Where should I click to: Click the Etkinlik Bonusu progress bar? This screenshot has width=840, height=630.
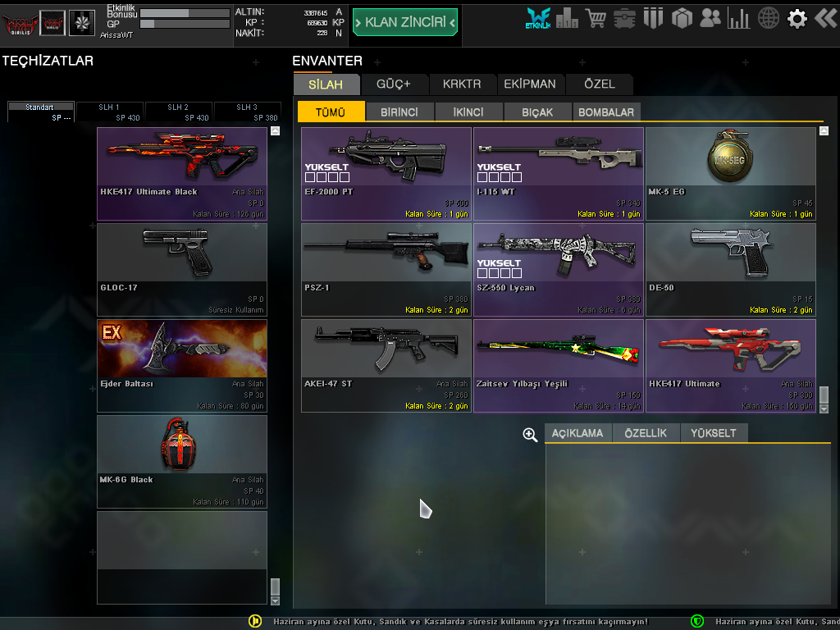[185, 13]
